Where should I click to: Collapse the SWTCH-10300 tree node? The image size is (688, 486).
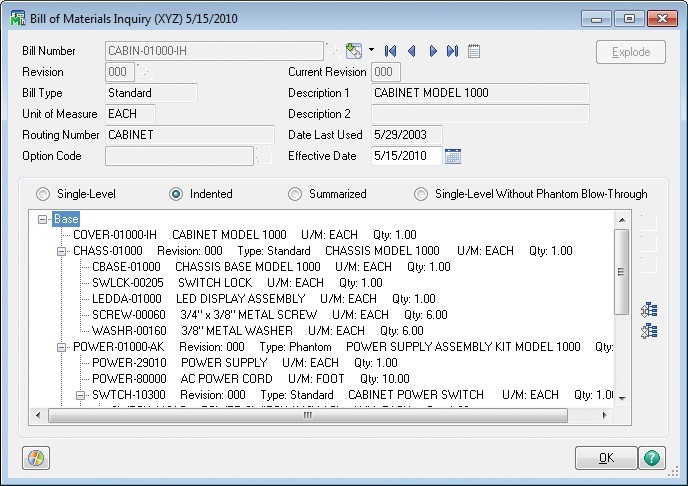(x=80, y=395)
